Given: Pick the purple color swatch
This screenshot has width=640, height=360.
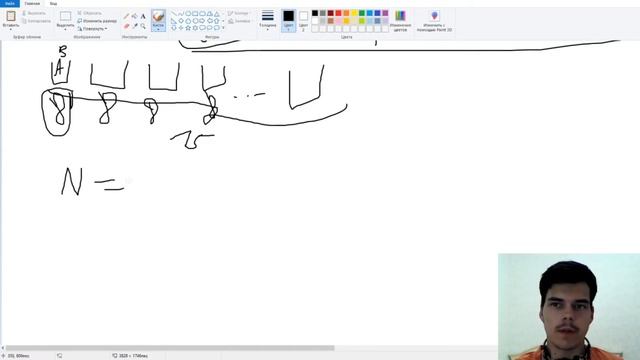Looking at the screenshot, I should click(385, 13).
